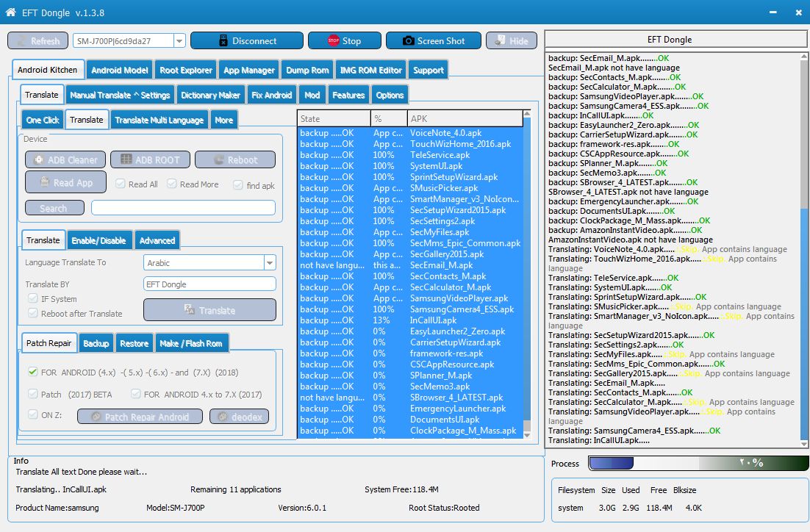Open Translate Multi Language tab
This screenshot has width=810, height=532.
pos(159,120)
